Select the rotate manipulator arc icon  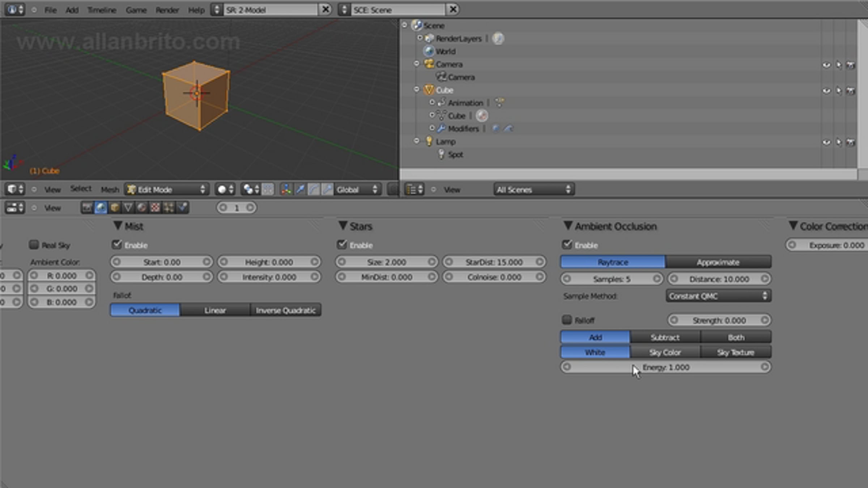point(314,189)
